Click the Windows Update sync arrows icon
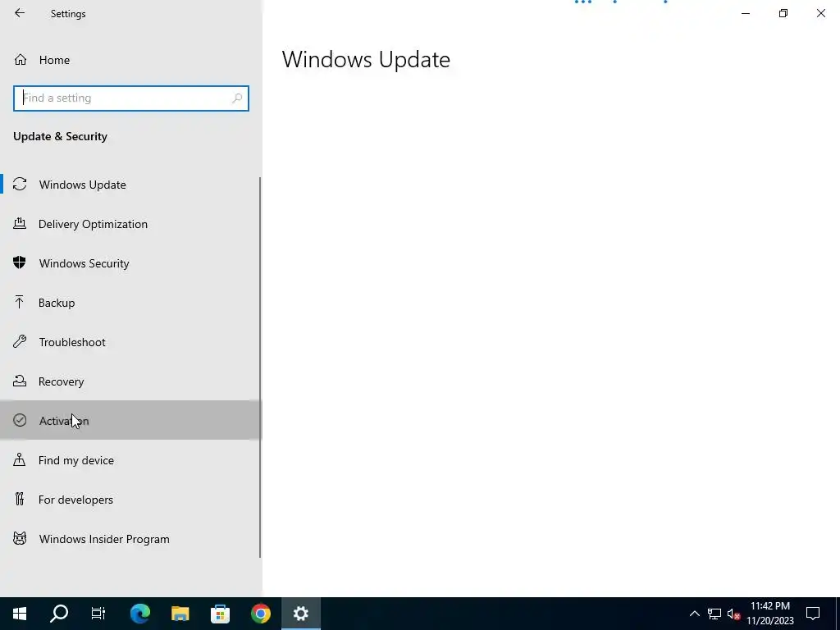 point(20,185)
